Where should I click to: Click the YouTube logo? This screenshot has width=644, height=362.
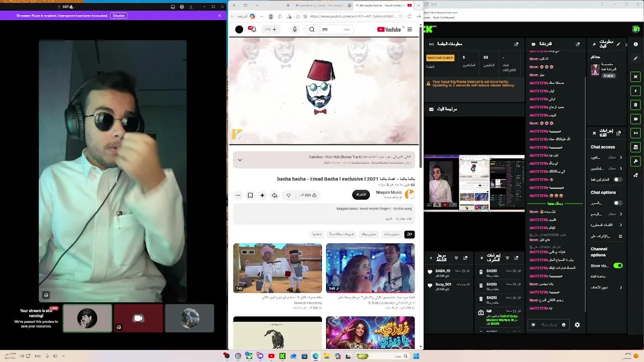[389, 30]
